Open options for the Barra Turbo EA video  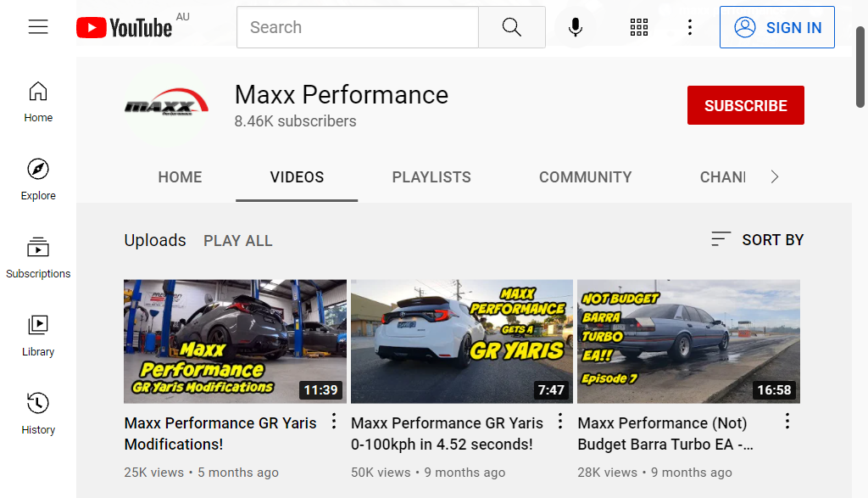[x=787, y=420]
